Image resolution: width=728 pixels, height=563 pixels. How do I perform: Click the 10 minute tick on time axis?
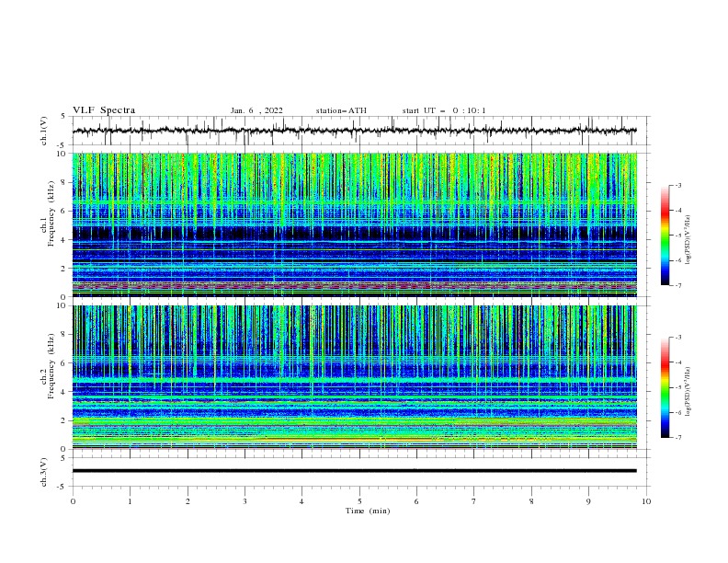tap(646, 501)
